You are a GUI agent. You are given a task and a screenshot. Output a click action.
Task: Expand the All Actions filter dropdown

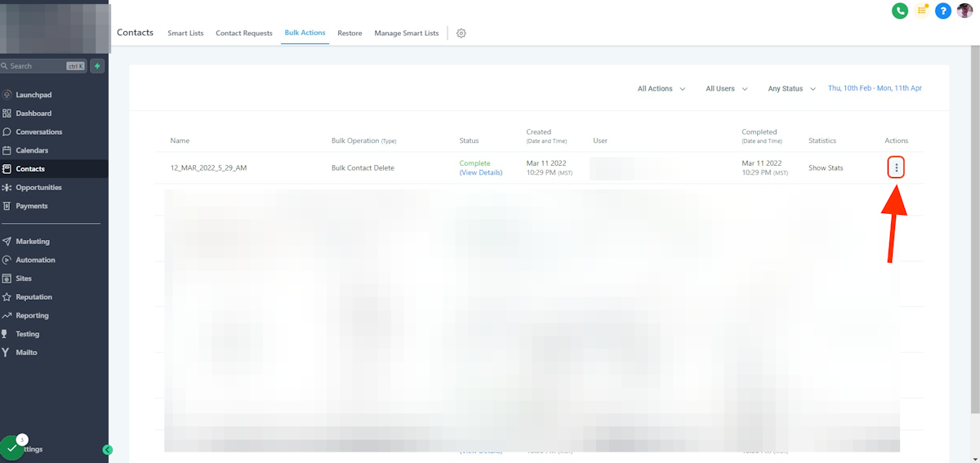[x=661, y=88]
